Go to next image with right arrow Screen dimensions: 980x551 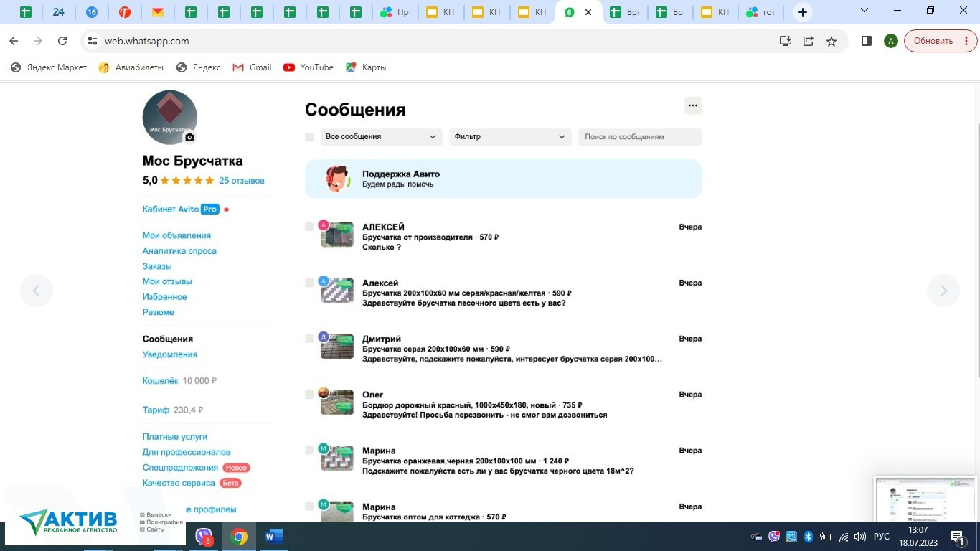click(x=943, y=291)
